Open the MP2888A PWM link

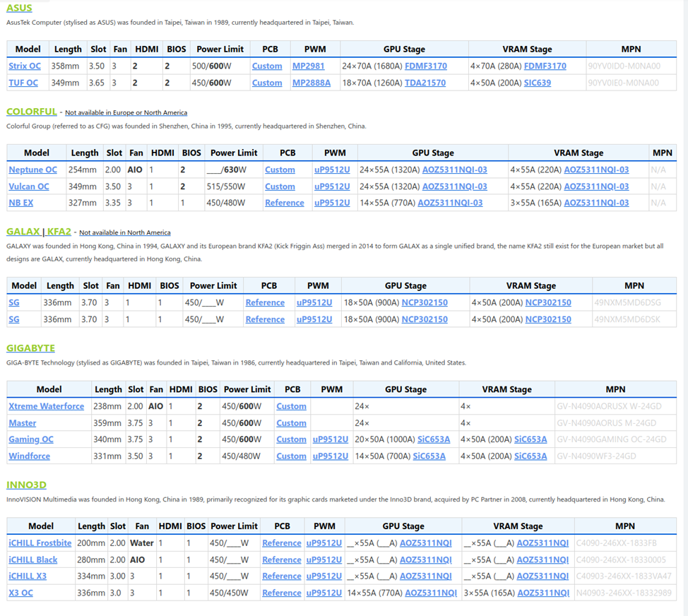coord(312,83)
